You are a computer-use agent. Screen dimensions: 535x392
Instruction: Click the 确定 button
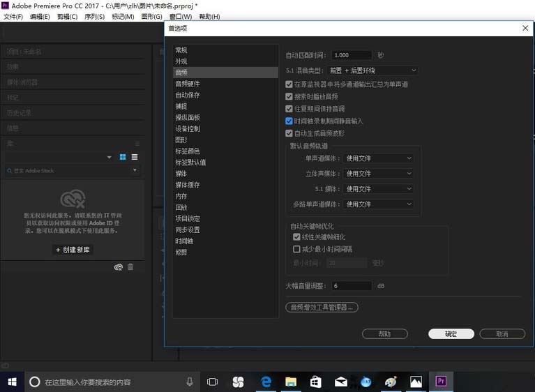point(451,334)
